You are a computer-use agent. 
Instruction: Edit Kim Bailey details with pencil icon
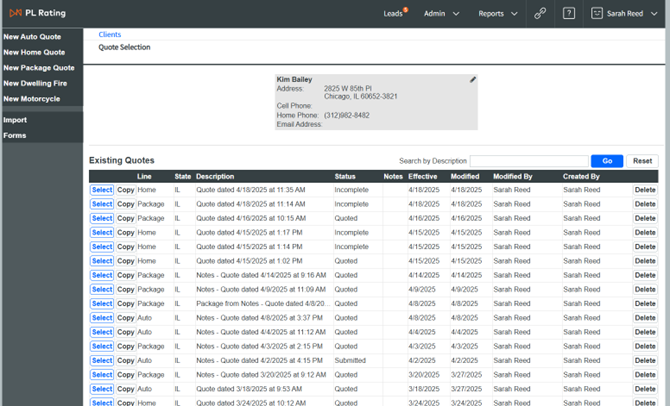point(473,79)
